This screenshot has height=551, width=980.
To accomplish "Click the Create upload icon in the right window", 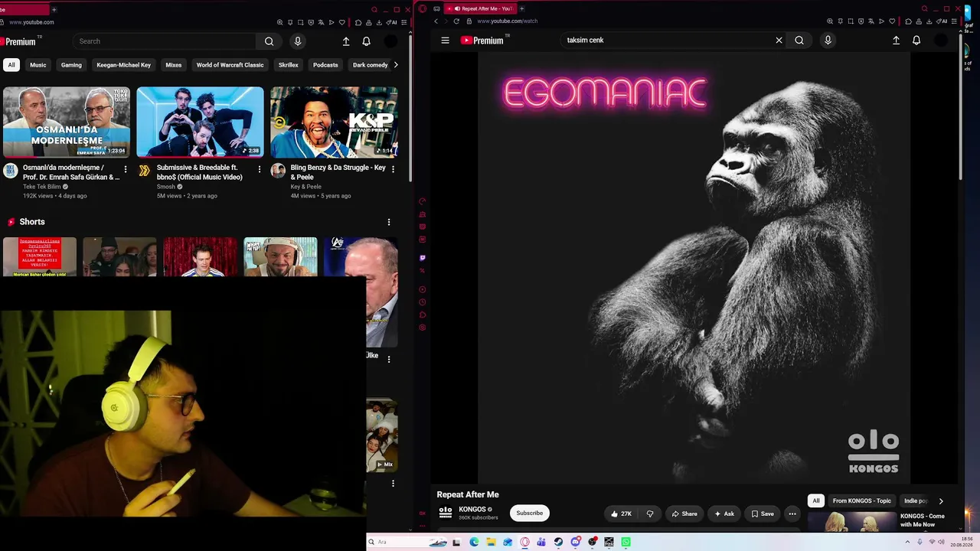I will (896, 41).
